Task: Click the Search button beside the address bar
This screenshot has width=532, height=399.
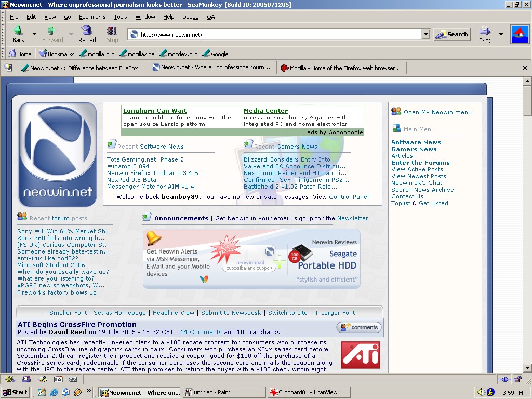Action: [451, 34]
